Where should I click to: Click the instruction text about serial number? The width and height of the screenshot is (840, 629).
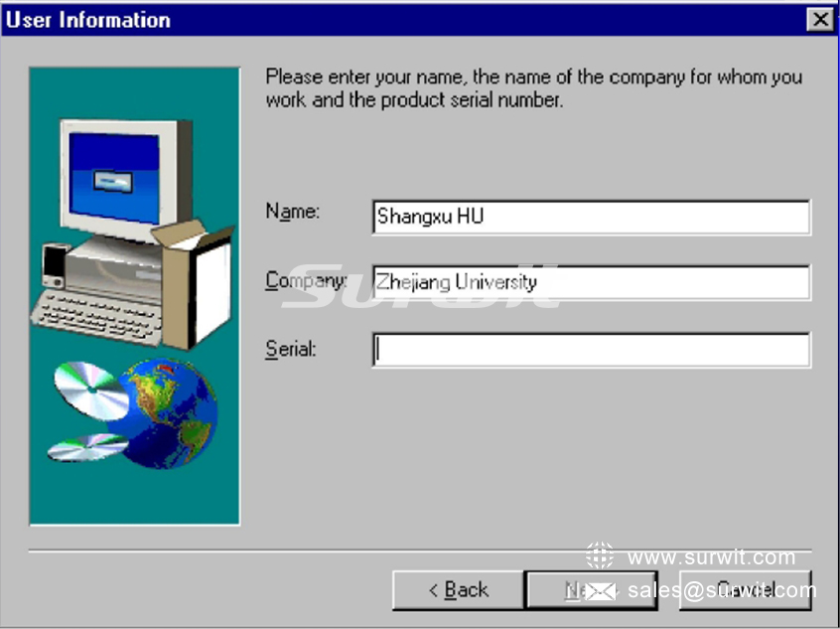pyautogui.click(x=533, y=88)
